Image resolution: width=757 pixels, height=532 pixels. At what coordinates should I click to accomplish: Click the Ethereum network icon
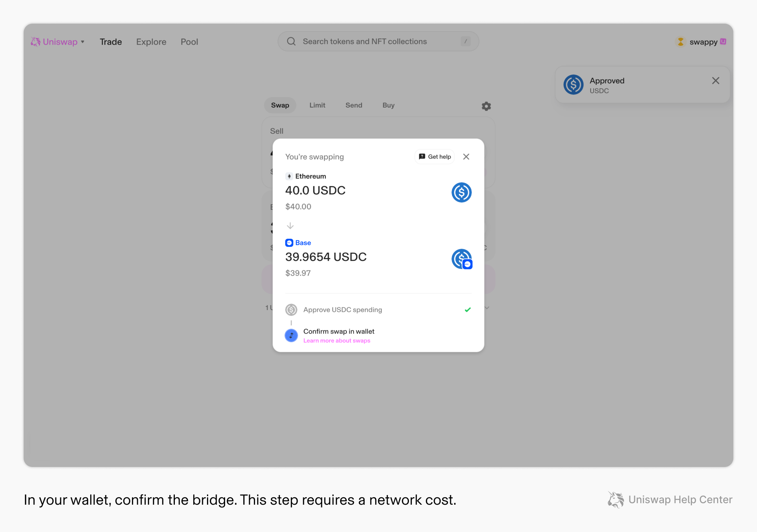(x=289, y=176)
